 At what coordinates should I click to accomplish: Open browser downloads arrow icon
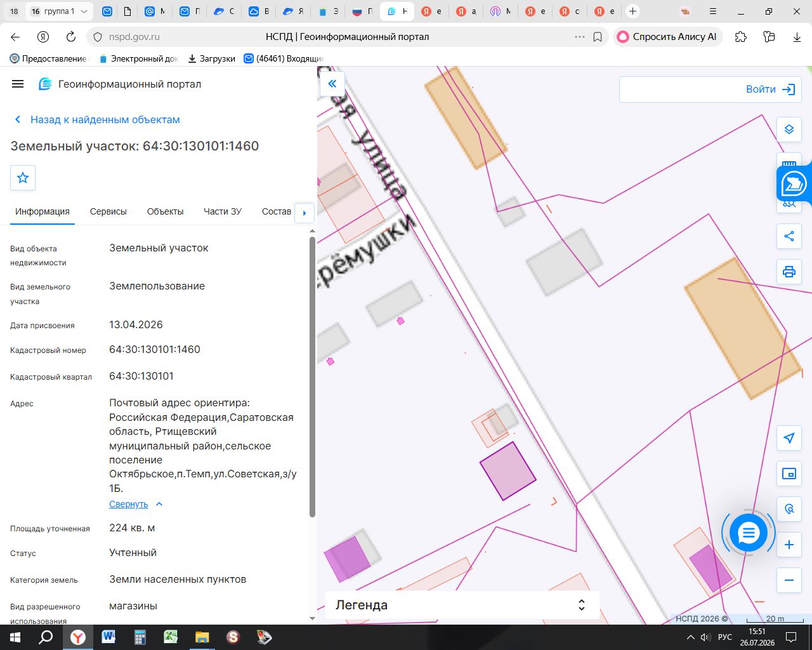[797, 37]
